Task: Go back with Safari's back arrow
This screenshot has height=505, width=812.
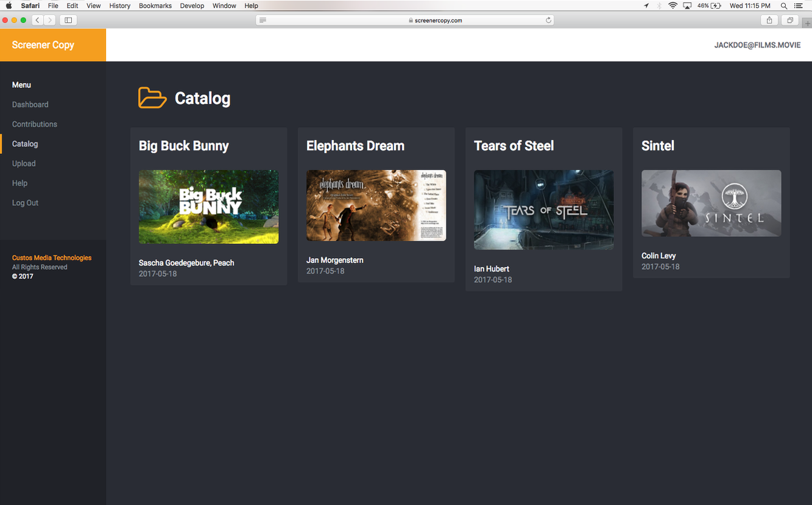Action: [37, 20]
